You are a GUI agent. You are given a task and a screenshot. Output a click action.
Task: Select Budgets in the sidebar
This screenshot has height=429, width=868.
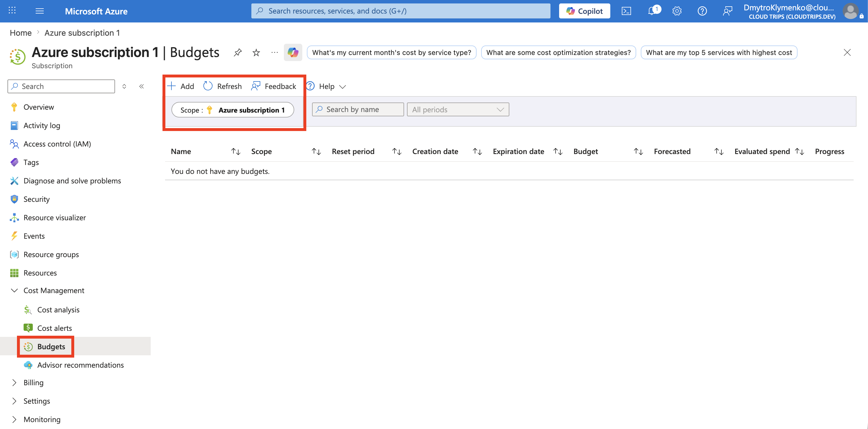click(x=51, y=346)
